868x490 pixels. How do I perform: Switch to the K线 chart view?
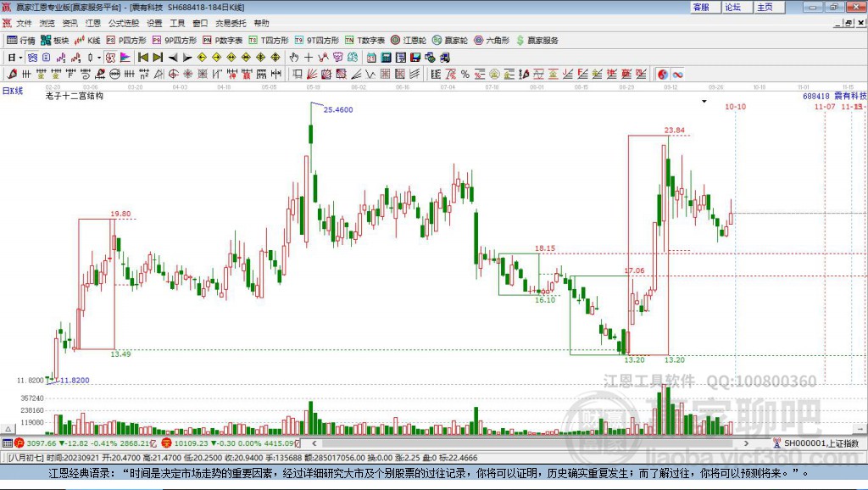pyautogui.click(x=87, y=41)
